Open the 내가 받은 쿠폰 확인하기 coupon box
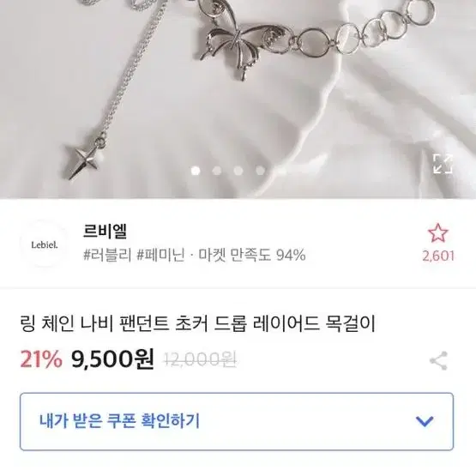 237,421
